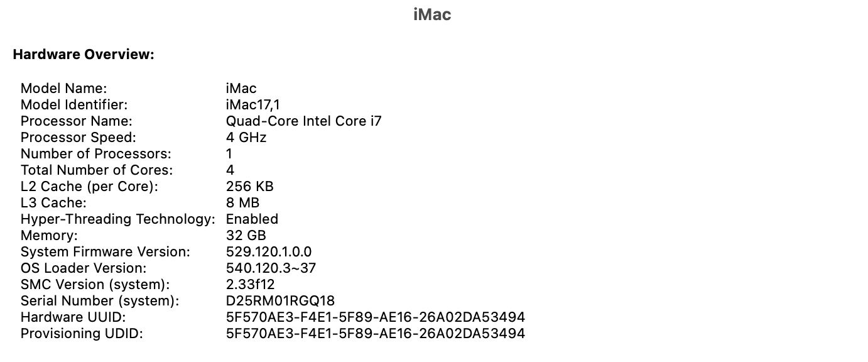This screenshot has height=362, width=868.
Task: Select the SMC Version value 2.33f12
Action: (x=251, y=284)
